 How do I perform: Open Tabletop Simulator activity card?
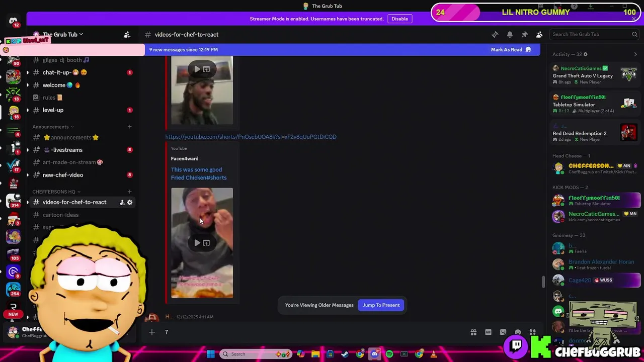[595, 104]
